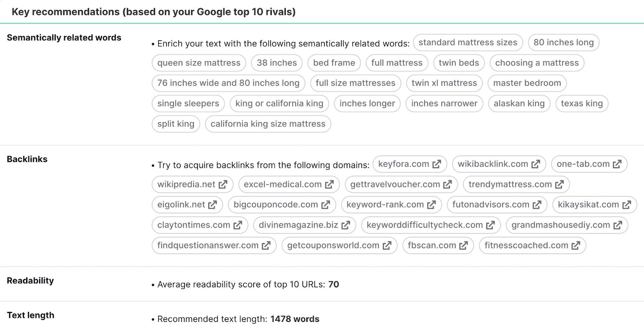Select the 'twin xl mattress' related word pill
This screenshot has height=332, width=644.
click(444, 83)
